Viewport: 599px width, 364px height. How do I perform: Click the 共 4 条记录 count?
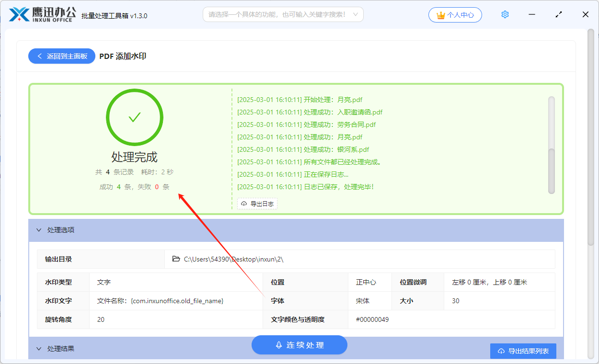point(115,172)
